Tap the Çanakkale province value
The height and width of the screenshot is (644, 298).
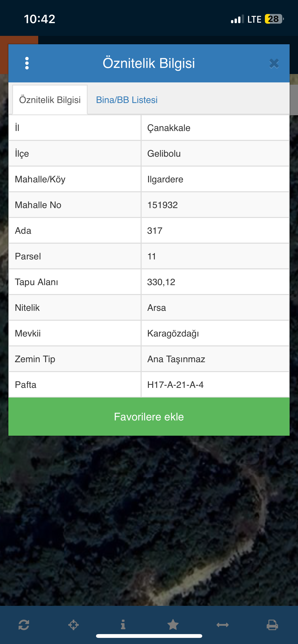point(169,128)
